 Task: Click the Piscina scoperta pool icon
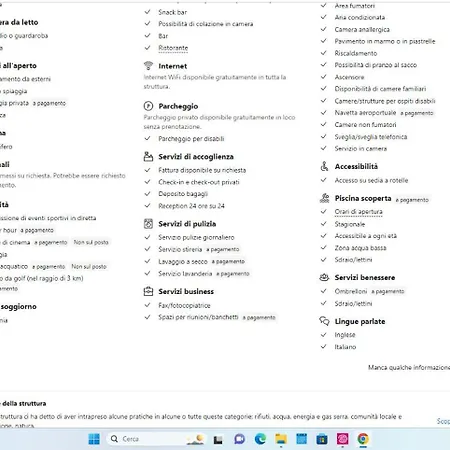[x=324, y=198]
